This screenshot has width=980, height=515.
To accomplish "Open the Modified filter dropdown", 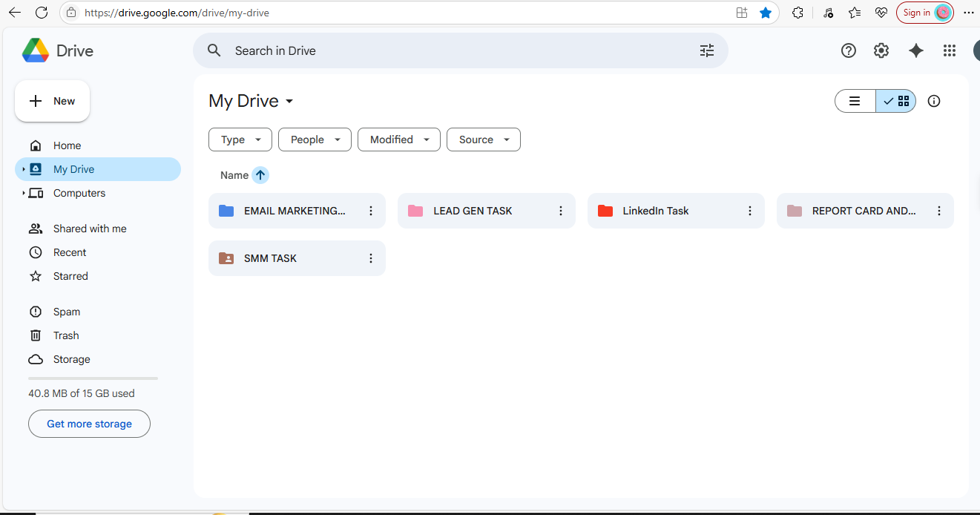I will pos(398,140).
